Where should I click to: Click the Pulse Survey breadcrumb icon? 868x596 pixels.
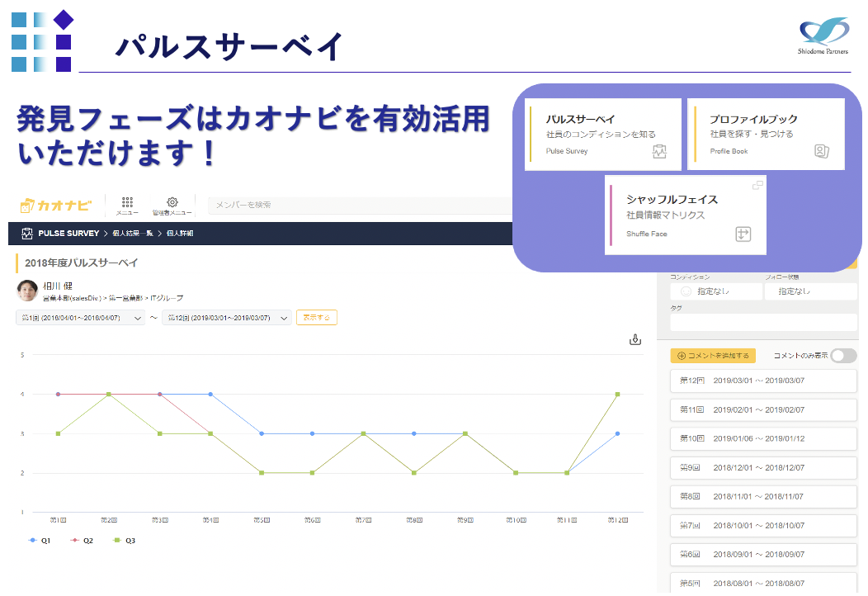click(x=27, y=233)
